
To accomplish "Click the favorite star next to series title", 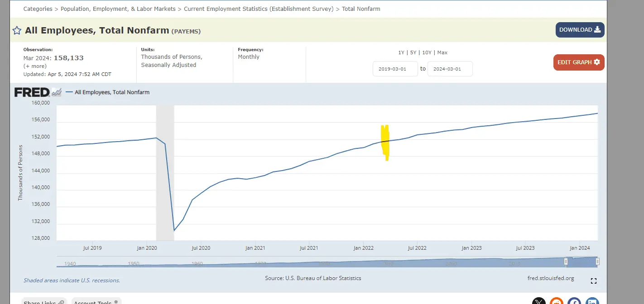I will click(x=17, y=31).
